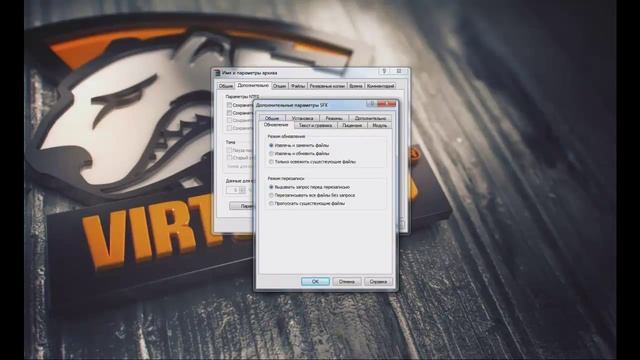This screenshot has width=640, height=360.
Task: Switch to Файлы tab in archive window
Action: click(298, 86)
